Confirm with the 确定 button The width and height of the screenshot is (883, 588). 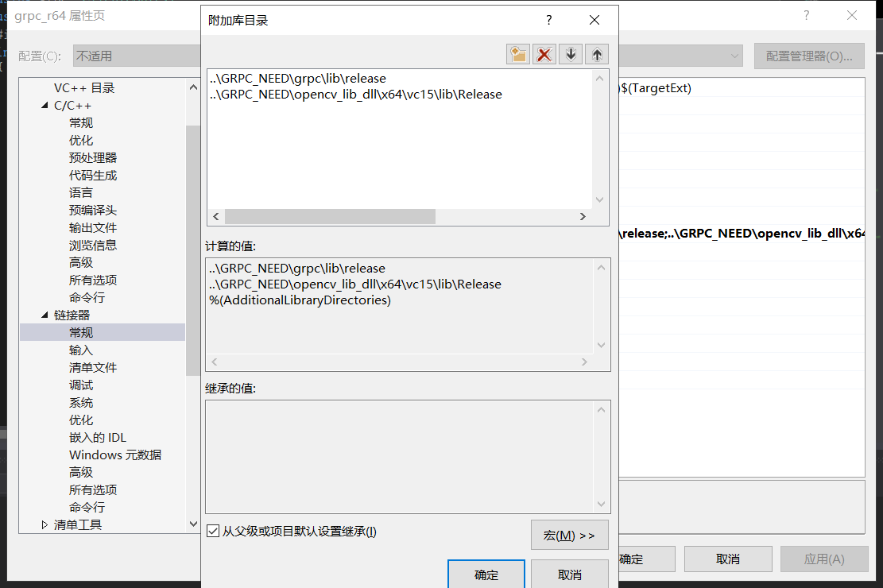tap(486, 574)
